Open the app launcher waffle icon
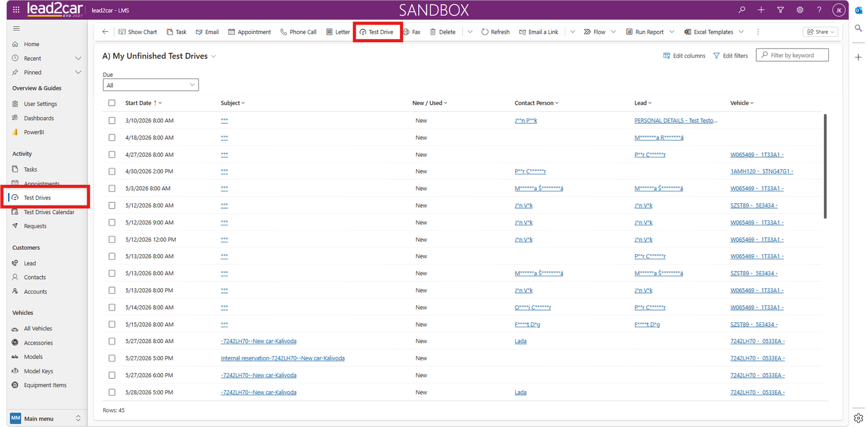The height and width of the screenshot is (427, 868). (16, 10)
